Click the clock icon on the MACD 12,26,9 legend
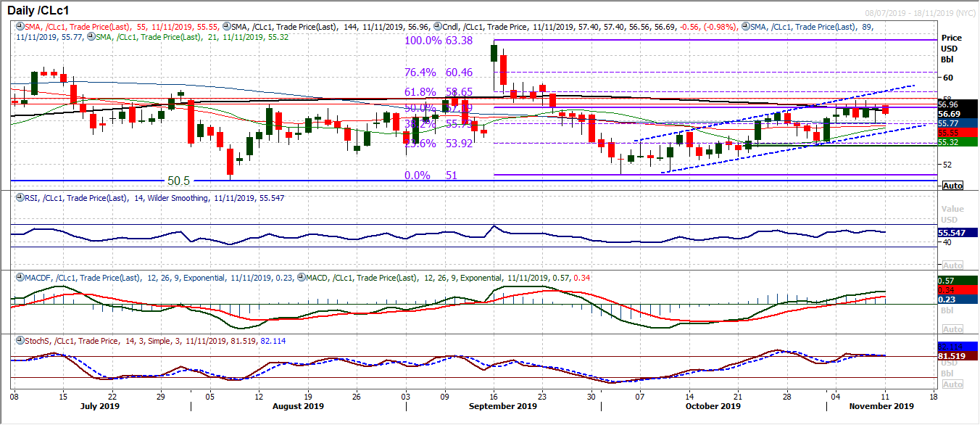The image size is (980, 425). coord(300,277)
